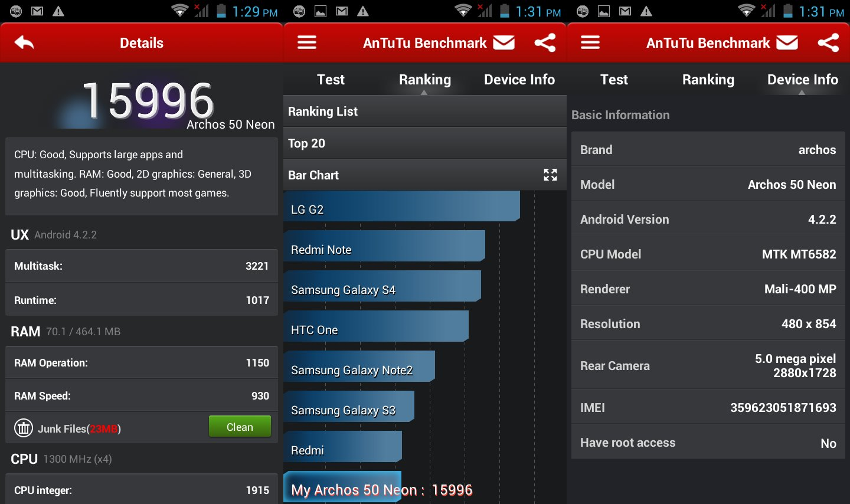Tap the Renderer row showing Mali-400 MP
Viewport: 850px width, 504px height.
(708, 289)
